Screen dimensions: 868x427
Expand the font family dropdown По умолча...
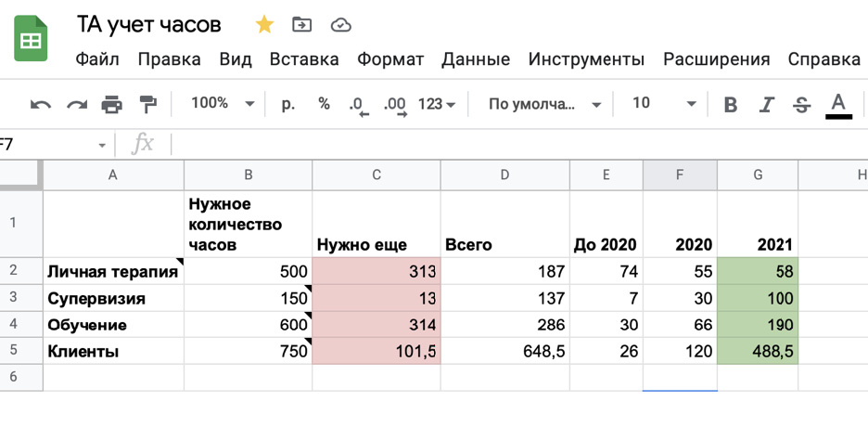click(x=544, y=104)
